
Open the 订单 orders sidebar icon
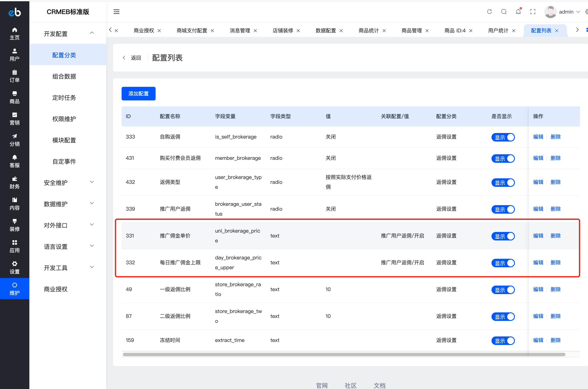pyautogui.click(x=15, y=76)
